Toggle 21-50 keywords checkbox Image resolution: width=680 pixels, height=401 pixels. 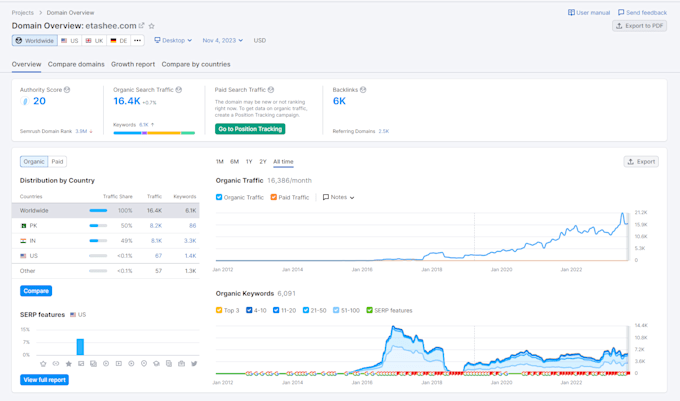[x=306, y=310]
